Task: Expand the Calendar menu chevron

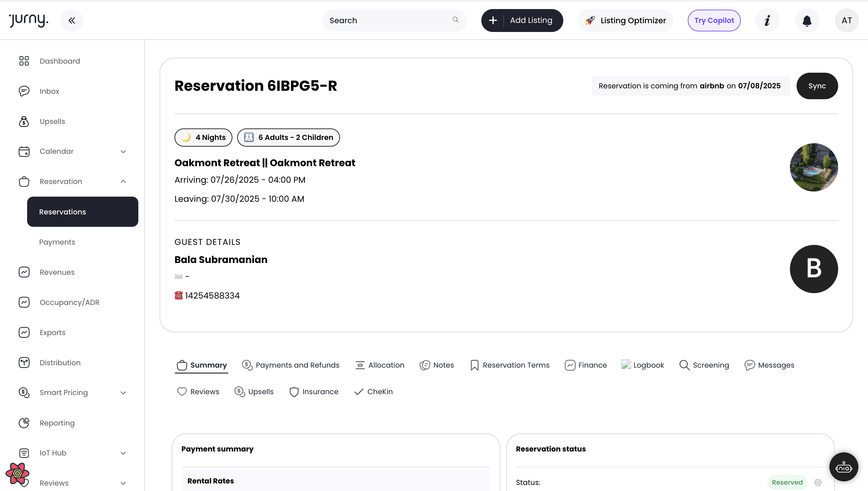Action: coord(123,151)
